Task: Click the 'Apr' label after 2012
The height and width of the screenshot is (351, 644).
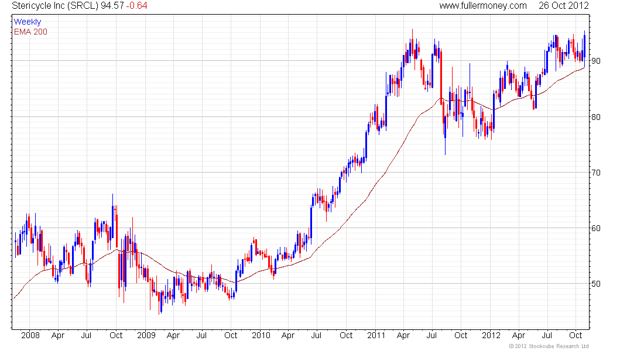Action: [x=519, y=336]
